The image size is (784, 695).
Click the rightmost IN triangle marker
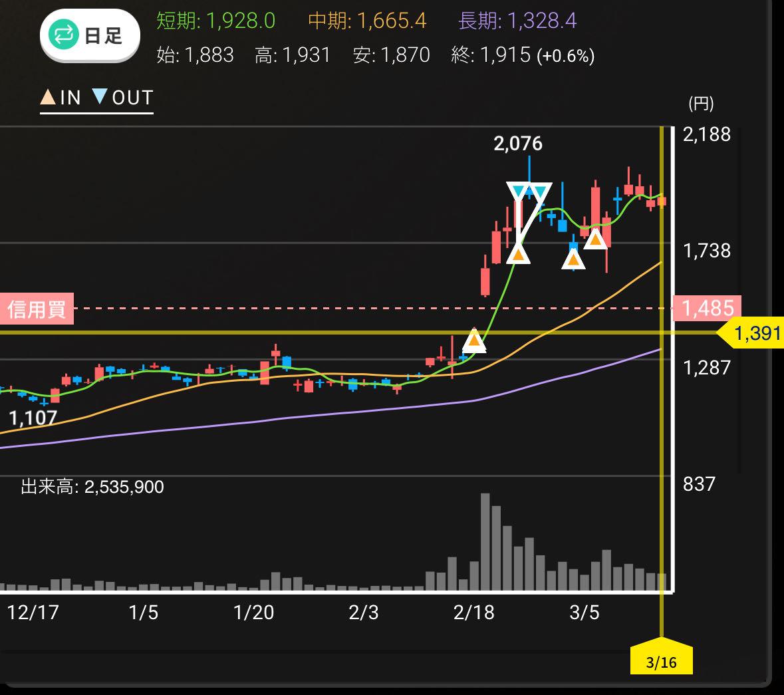point(595,239)
